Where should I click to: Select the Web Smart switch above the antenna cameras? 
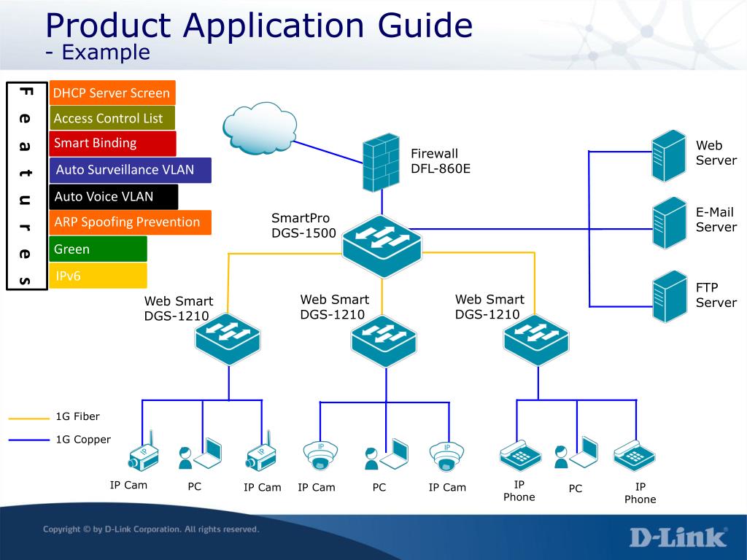(228, 338)
